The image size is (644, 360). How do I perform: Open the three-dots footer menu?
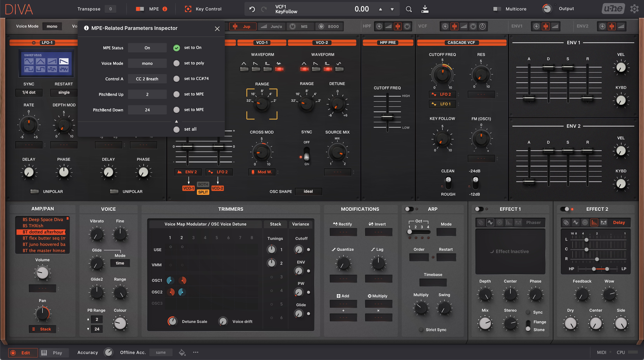click(x=196, y=352)
